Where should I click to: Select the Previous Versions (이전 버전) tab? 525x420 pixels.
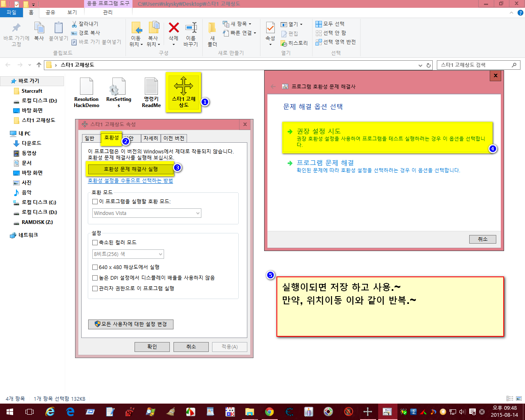pyautogui.click(x=174, y=138)
